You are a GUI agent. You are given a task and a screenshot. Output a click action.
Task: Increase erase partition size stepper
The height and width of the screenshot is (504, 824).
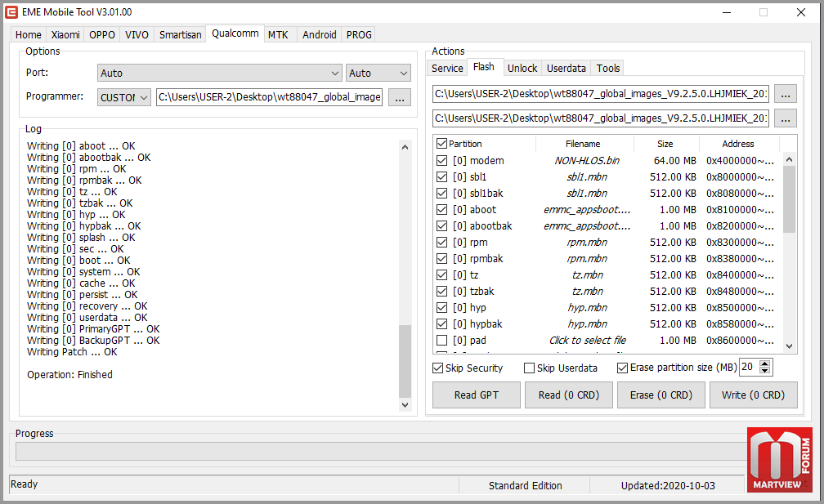click(x=765, y=364)
